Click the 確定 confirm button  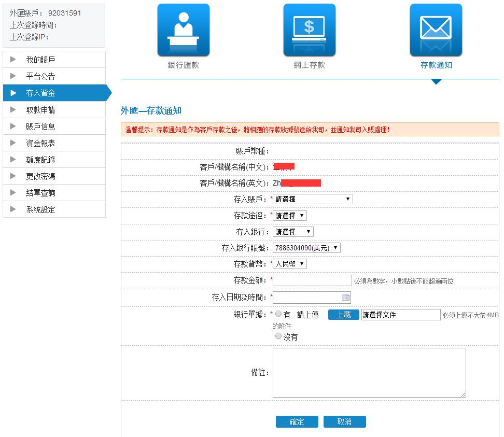pyautogui.click(x=297, y=421)
